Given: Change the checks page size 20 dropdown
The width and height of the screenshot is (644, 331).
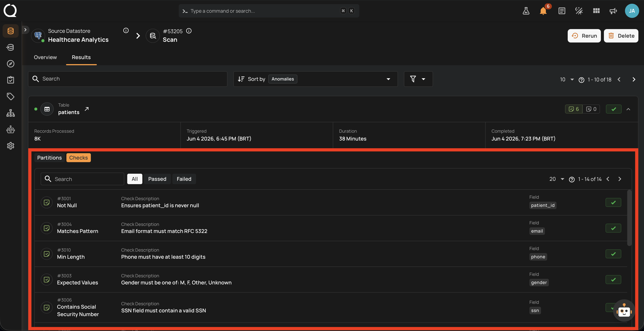Looking at the screenshot, I should (x=557, y=179).
